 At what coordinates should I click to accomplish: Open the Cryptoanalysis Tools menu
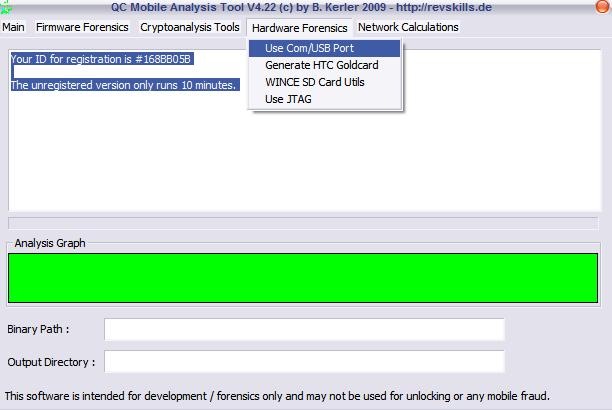[190, 27]
